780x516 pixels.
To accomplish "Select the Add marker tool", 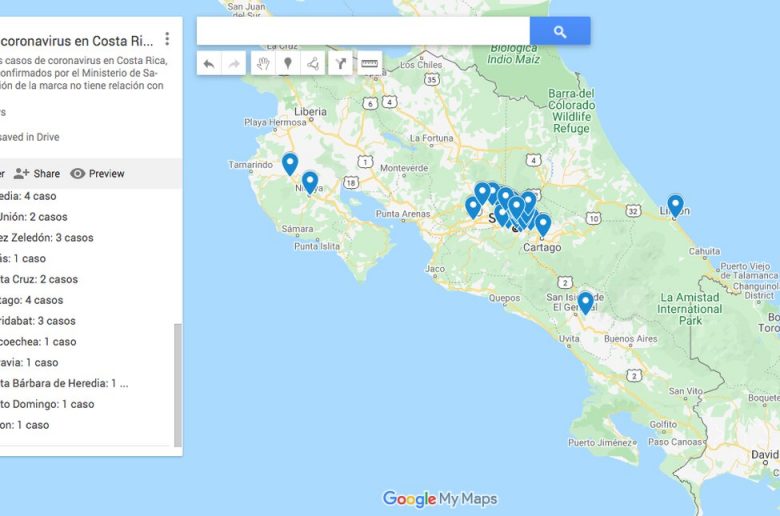I will [x=288, y=64].
